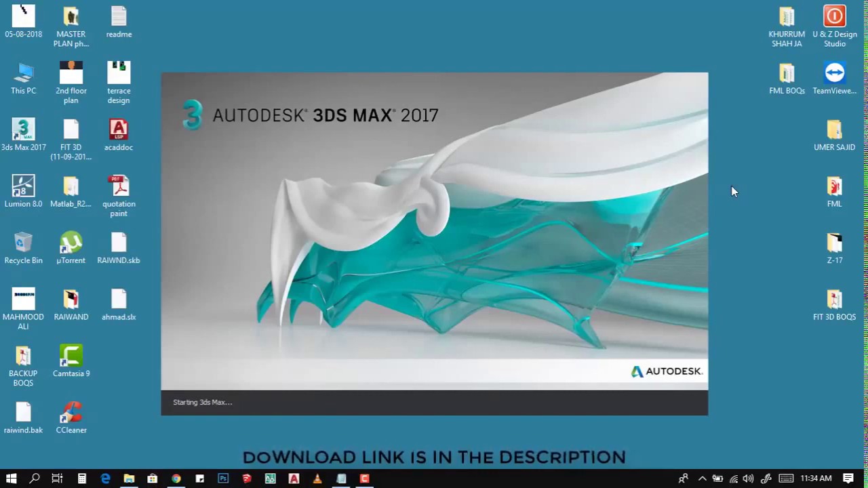
Task: Open Sticky Notes from the taskbar
Action: point(199,479)
